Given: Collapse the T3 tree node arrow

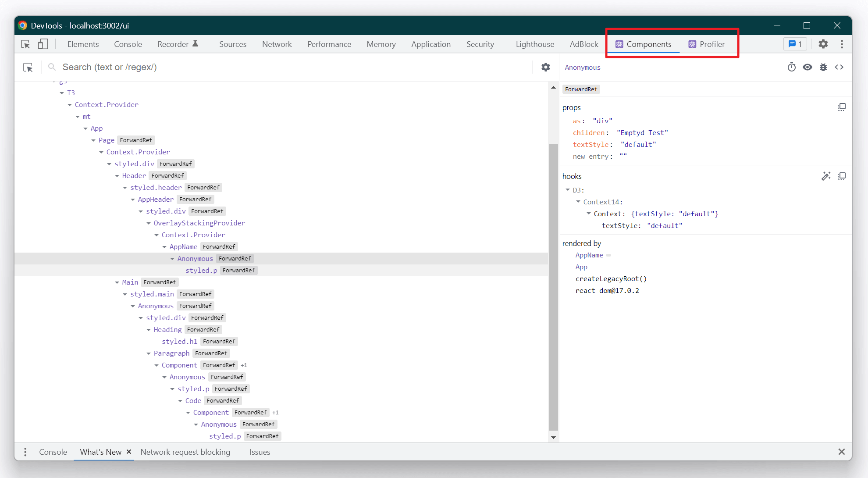Looking at the screenshot, I should pos(62,93).
